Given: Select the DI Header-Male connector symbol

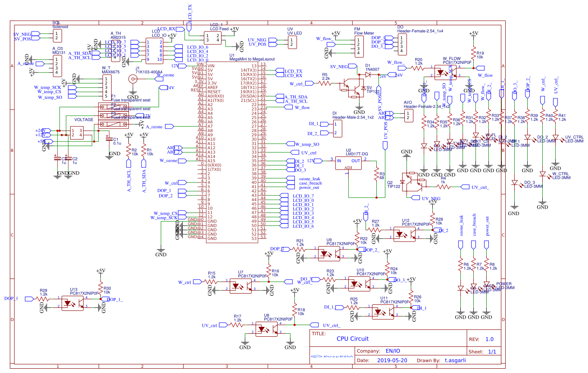Looking at the screenshot, I should click(338, 129).
